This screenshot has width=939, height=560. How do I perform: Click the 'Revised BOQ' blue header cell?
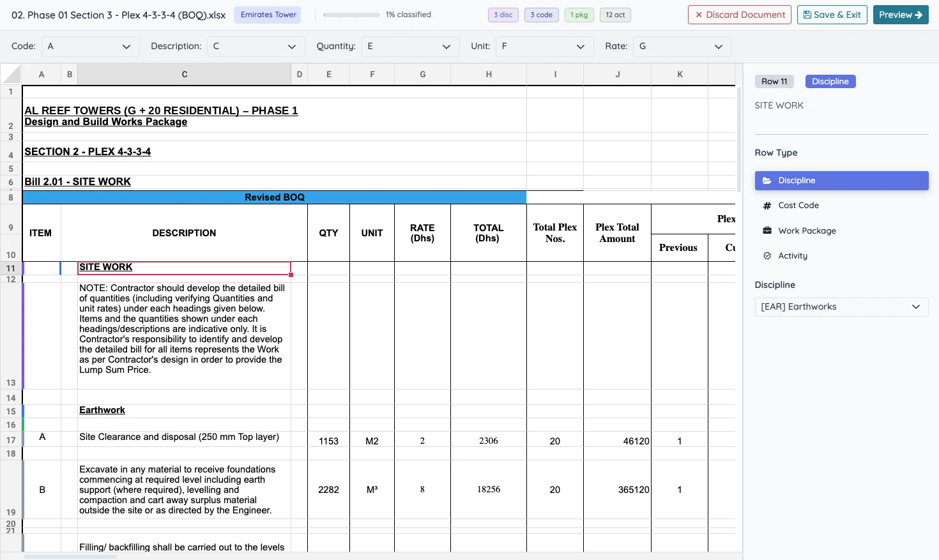click(275, 197)
